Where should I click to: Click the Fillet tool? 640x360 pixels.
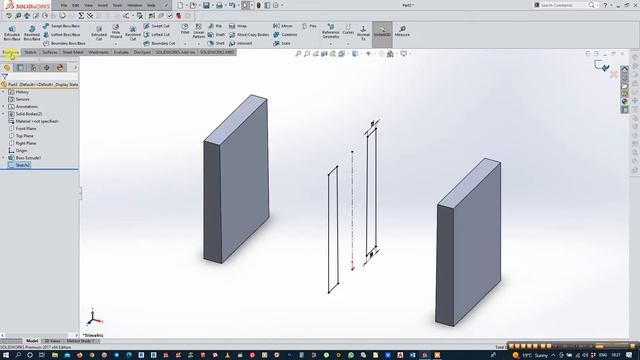pos(185,29)
